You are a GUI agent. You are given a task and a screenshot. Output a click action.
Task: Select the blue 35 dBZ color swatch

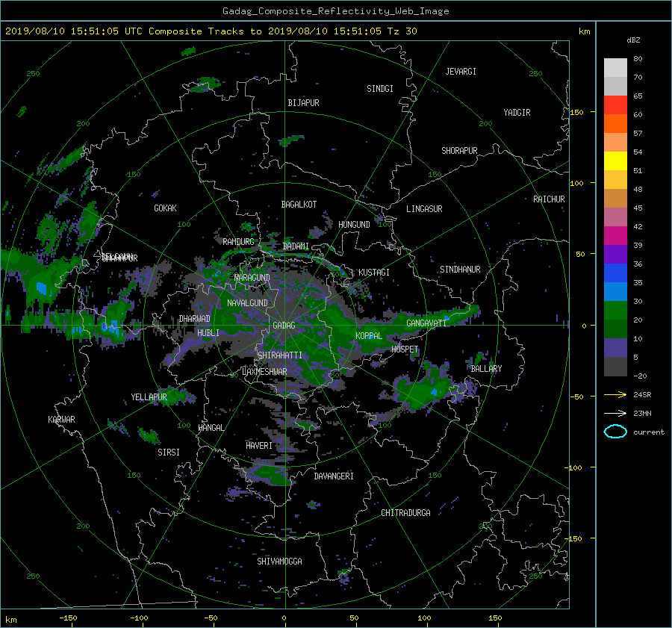tap(615, 273)
